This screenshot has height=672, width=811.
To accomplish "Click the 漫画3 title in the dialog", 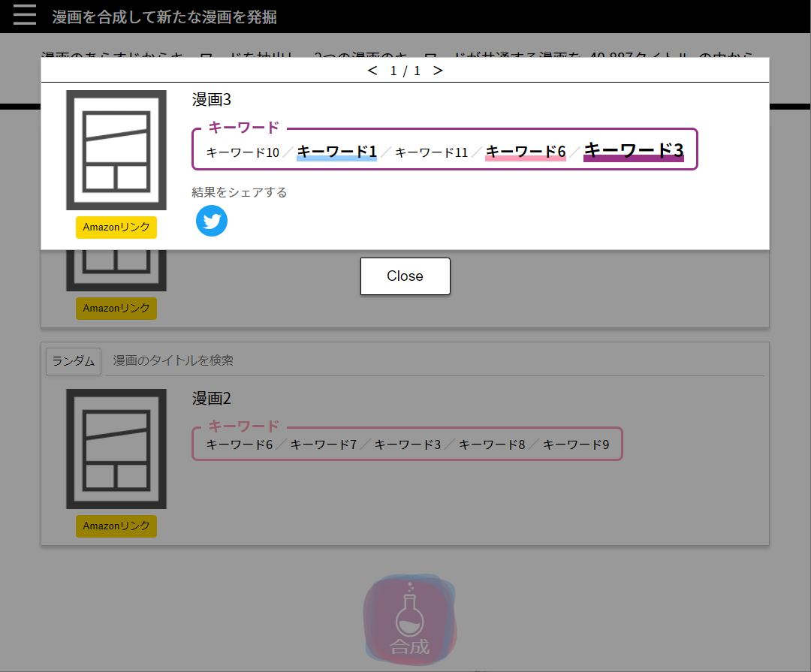I will coord(211,99).
